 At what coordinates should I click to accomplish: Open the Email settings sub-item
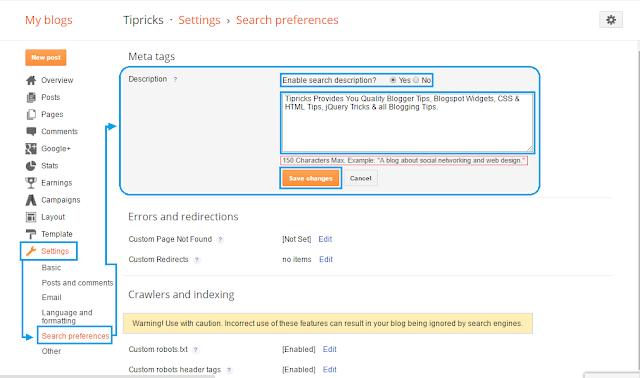coord(51,298)
